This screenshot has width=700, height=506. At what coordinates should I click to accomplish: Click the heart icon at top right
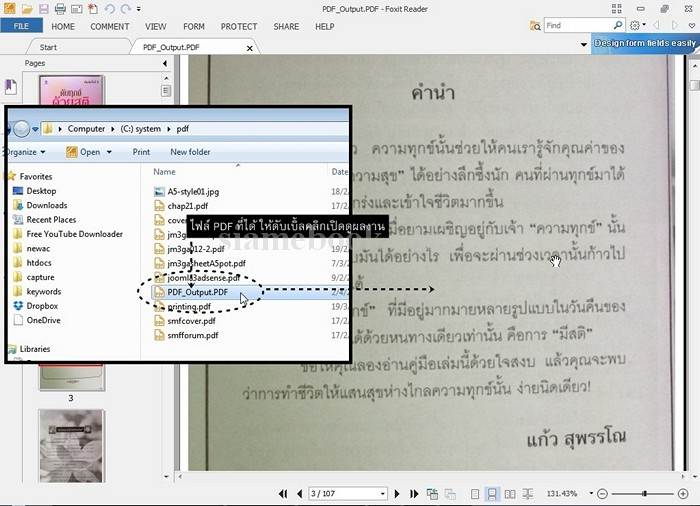click(692, 26)
